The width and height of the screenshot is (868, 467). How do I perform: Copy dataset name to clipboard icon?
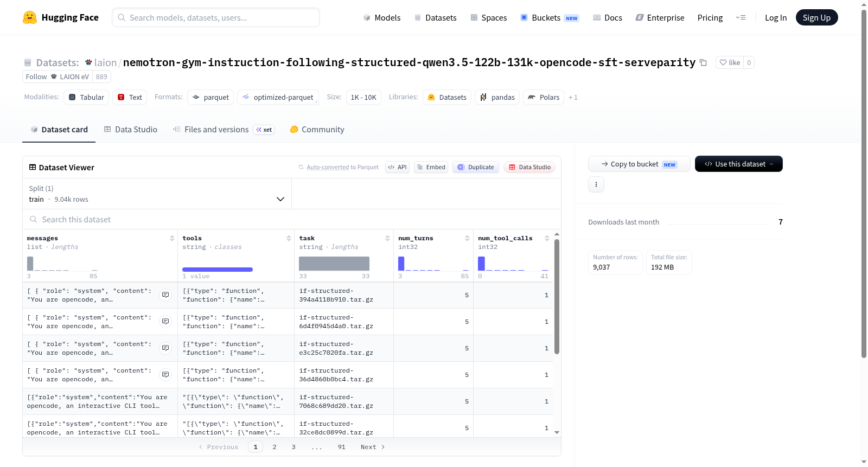pos(703,62)
